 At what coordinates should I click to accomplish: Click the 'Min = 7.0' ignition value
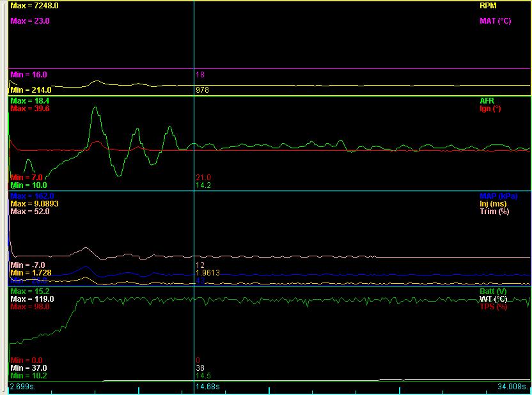[x=26, y=177]
